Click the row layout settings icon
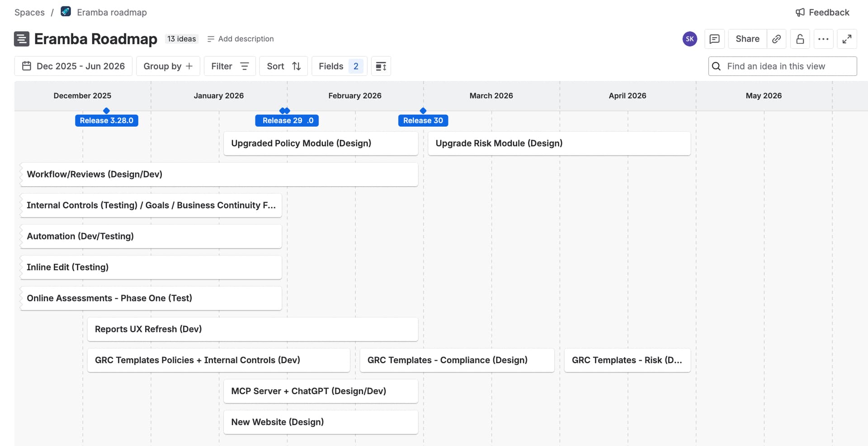 (381, 66)
